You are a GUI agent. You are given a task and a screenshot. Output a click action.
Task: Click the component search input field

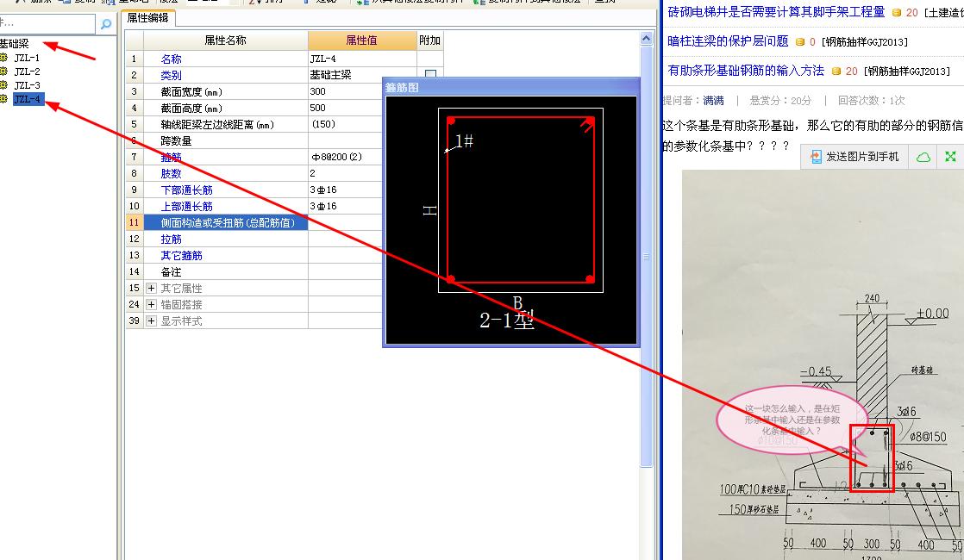[47, 24]
